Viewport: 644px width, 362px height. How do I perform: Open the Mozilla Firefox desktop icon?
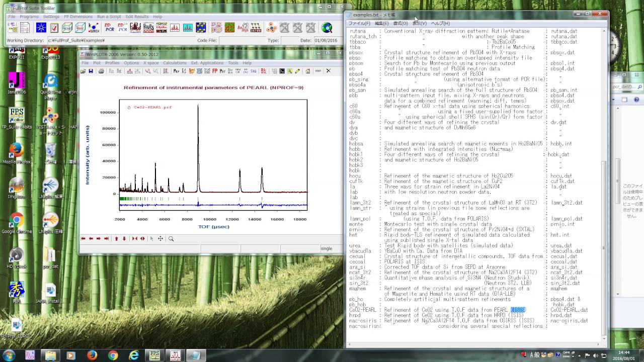click(x=16, y=152)
